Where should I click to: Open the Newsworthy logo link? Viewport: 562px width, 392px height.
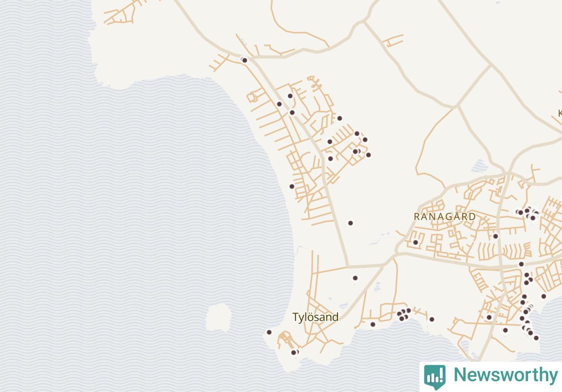491,376
